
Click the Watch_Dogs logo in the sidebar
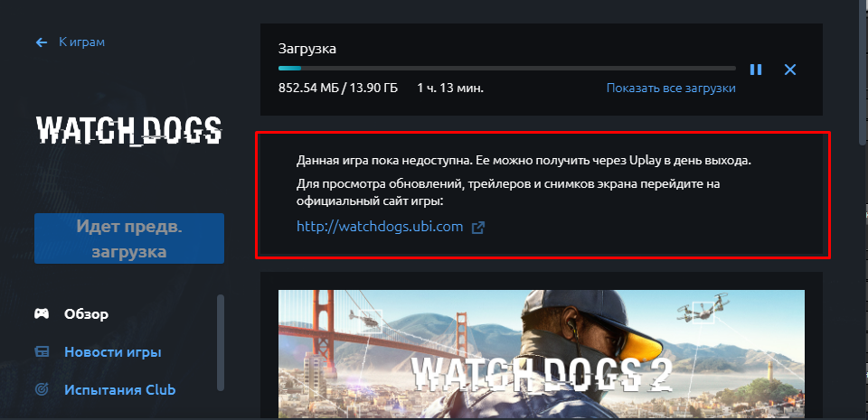tap(129, 130)
